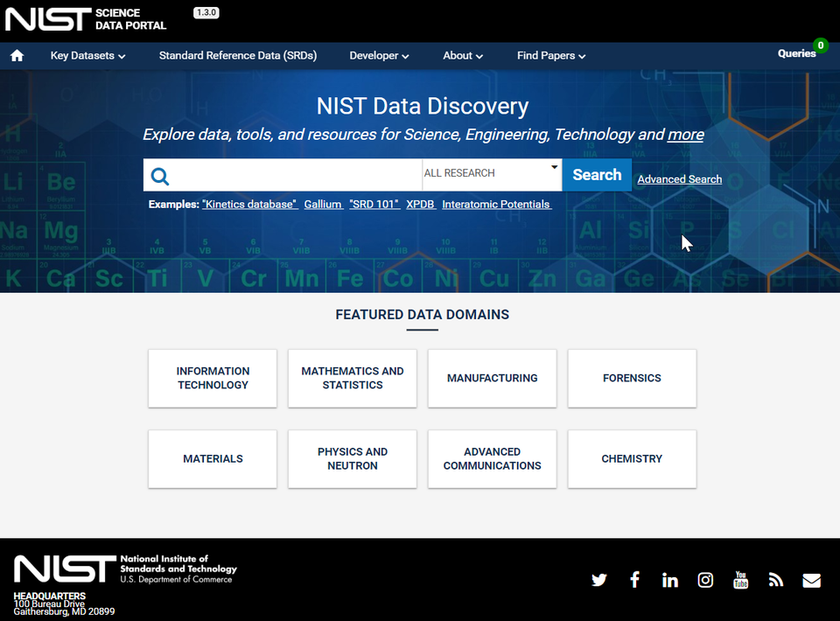Try the "Kinetics database" example search
The height and width of the screenshot is (621, 840).
point(250,205)
